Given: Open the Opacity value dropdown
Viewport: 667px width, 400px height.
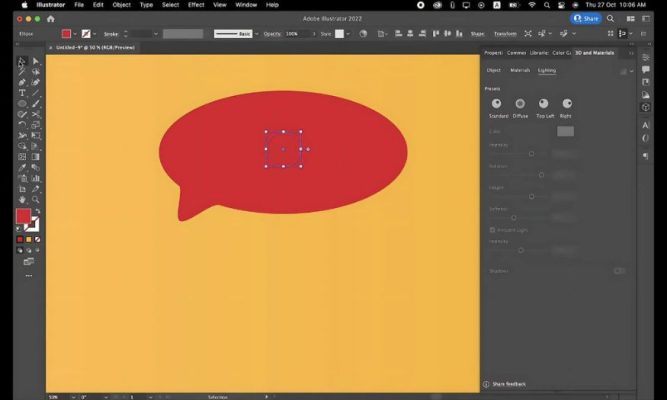Looking at the screenshot, I should tap(311, 33).
